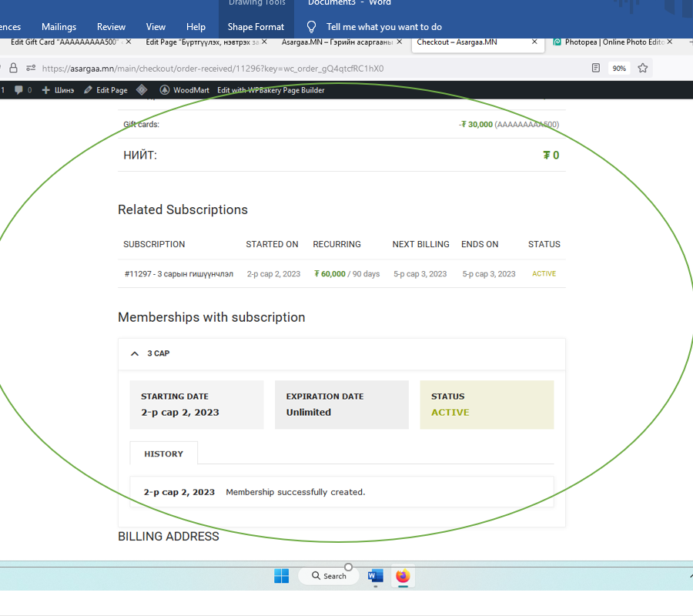
Task: Click the ACTIVE status in subscription row
Action: [x=544, y=274]
